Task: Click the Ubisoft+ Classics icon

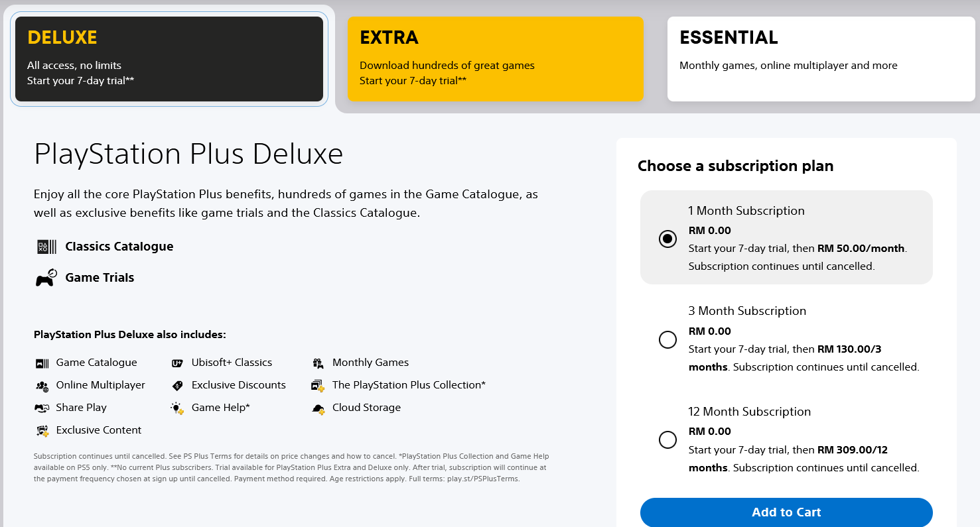Action: click(x=176, y=362)
